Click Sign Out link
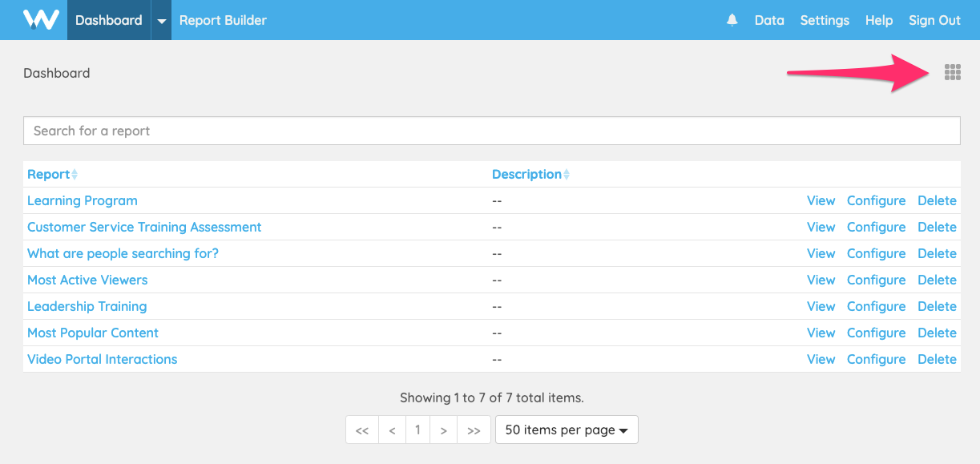This screenshot has width=980, height=464. 934,20
